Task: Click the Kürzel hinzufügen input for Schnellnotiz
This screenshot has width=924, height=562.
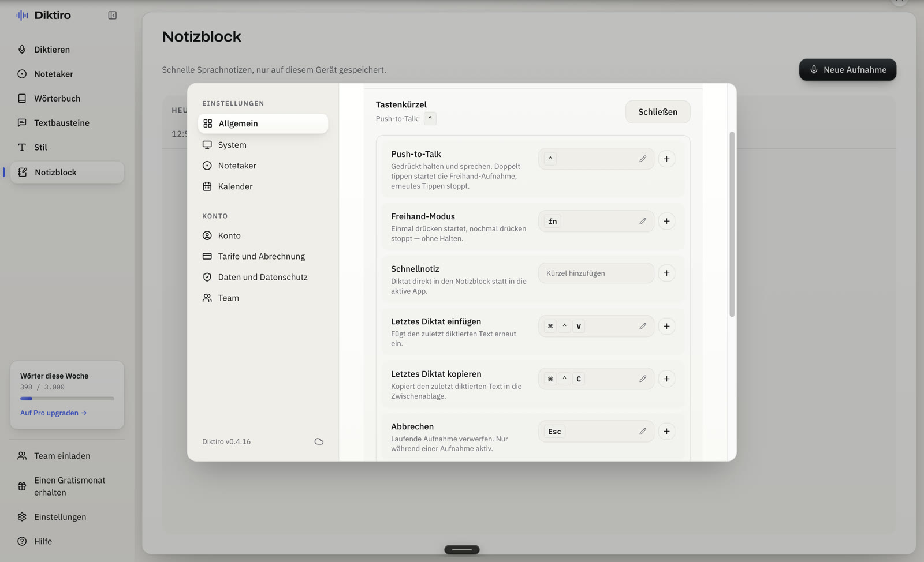Action: pos(596,273)
